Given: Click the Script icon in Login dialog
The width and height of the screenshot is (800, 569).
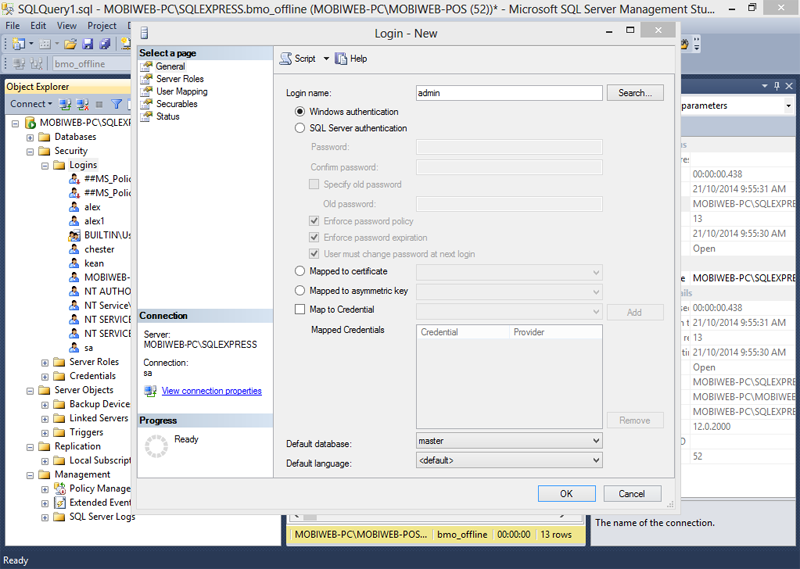Looking at the screenshot, I should [x=286, y=59].
